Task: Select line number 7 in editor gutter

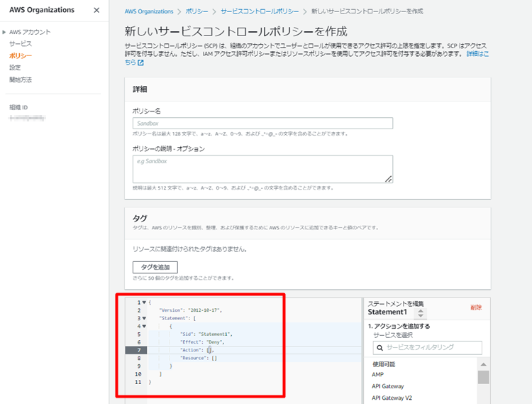Action: tap(136, 350)
